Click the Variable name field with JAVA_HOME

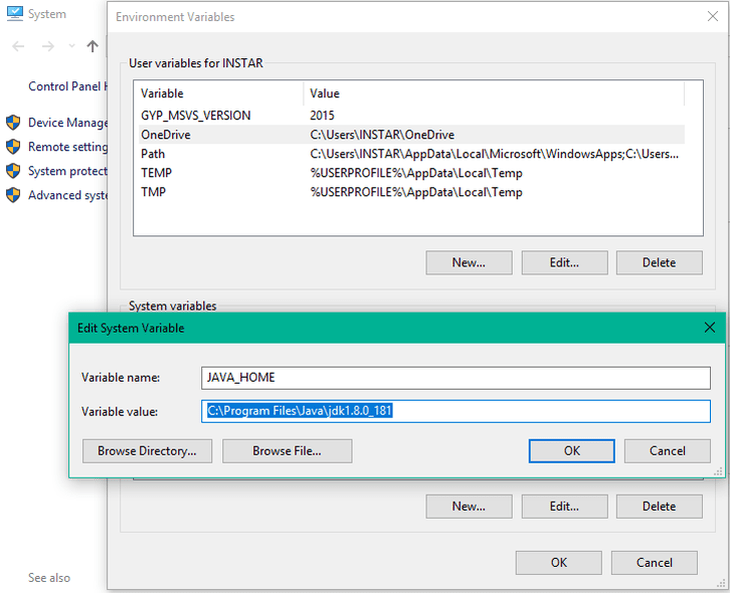point(455,378)
